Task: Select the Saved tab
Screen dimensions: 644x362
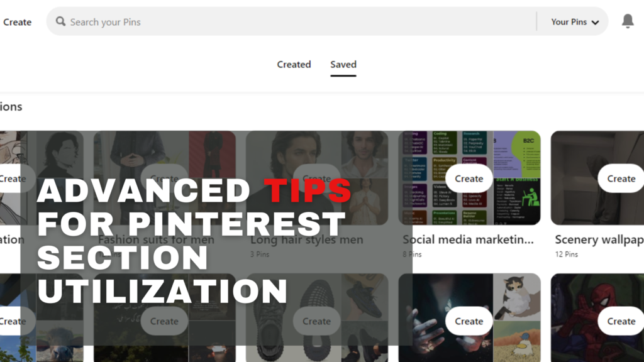Action: pos(343,64)
